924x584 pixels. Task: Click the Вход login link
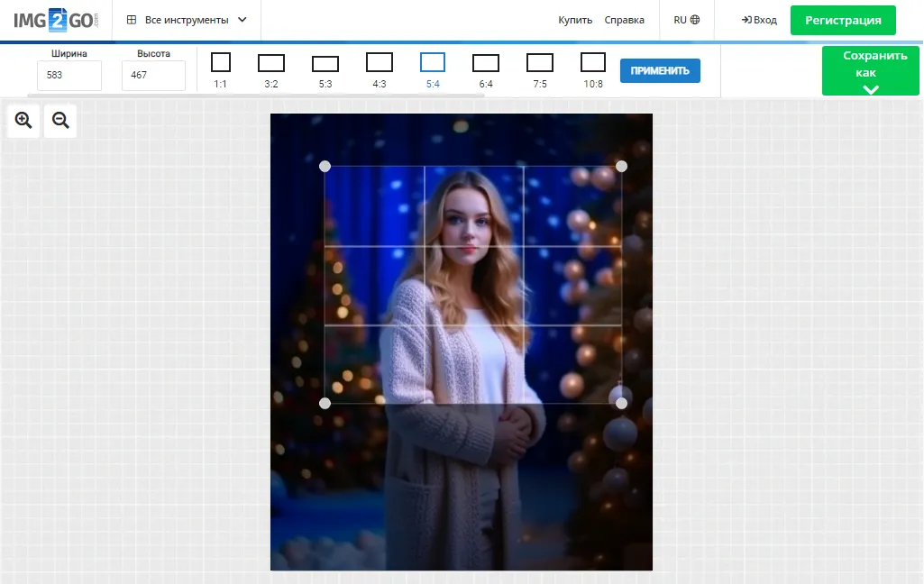click(x=759, y=20)
